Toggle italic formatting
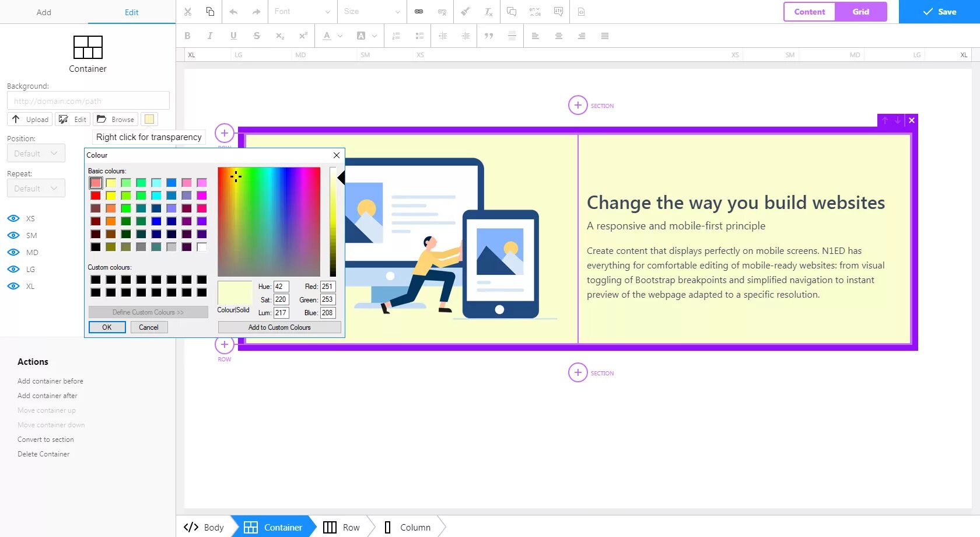Viewport: 980px width, 537px height. click(210, 36)
